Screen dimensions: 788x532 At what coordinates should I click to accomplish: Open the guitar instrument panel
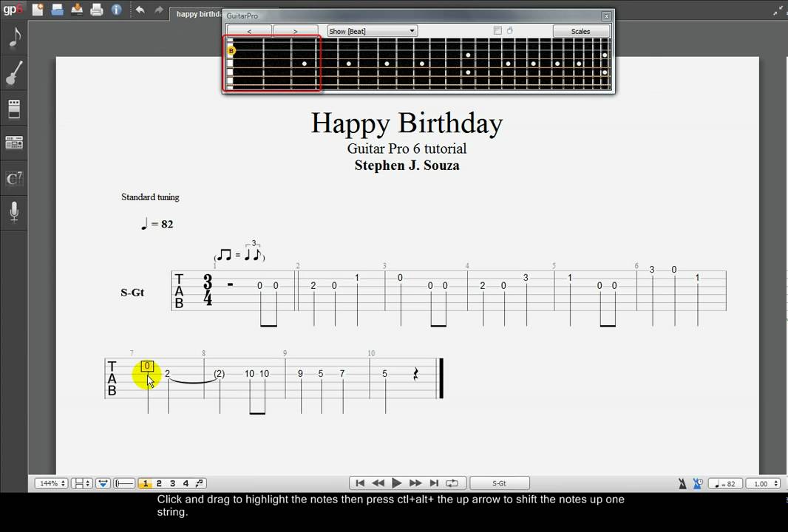point(14,73)
